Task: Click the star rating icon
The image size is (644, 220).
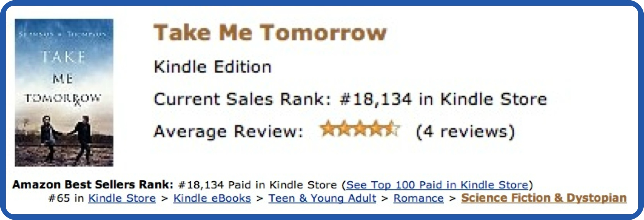Action: click(360, 129)
